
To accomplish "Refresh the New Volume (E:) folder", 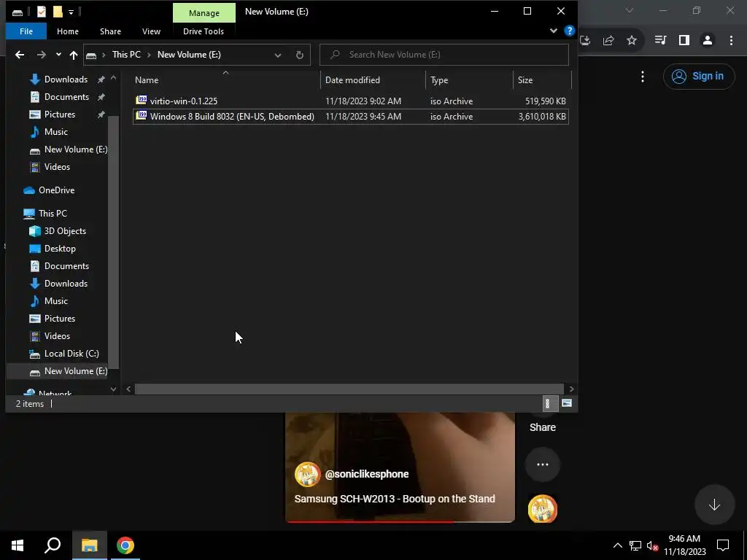I will point(300,55).
